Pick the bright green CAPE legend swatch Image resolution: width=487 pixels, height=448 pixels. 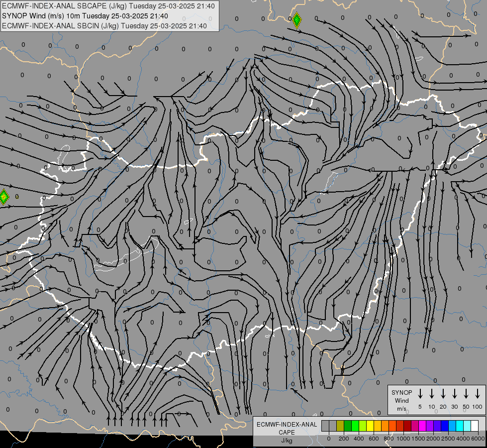(355, 426)
